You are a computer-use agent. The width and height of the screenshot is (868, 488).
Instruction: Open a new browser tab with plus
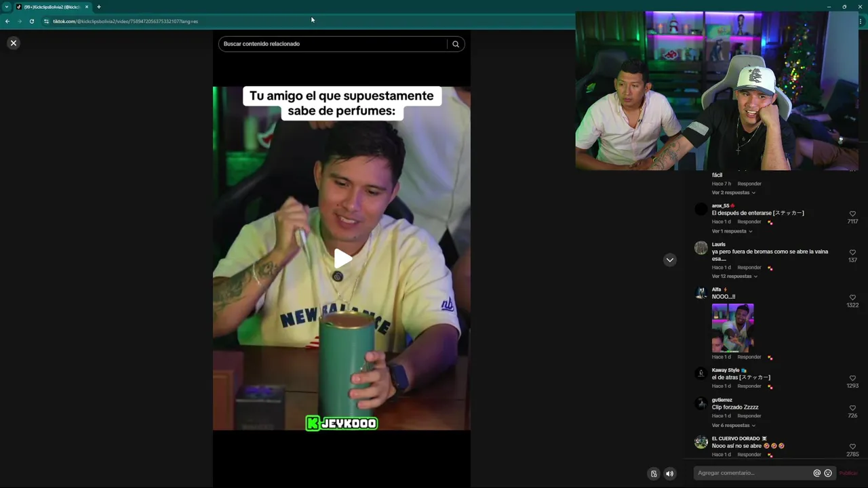[99, 7]
